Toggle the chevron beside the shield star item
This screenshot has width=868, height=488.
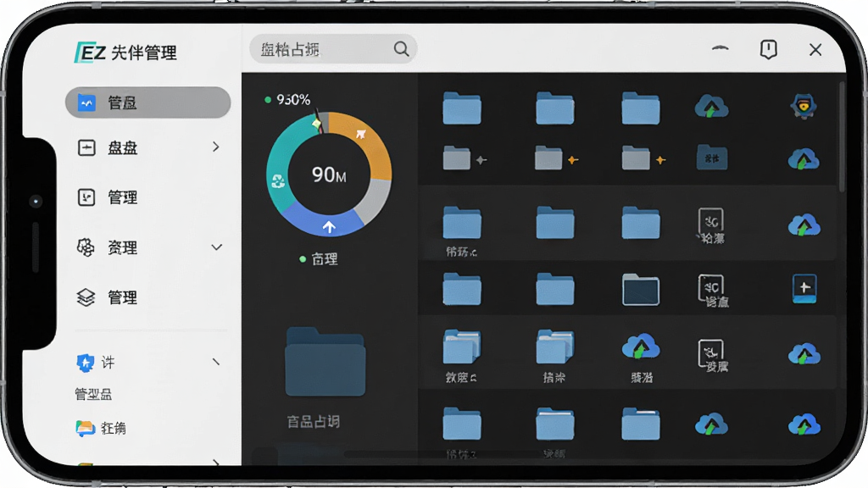tap(216, 362)
